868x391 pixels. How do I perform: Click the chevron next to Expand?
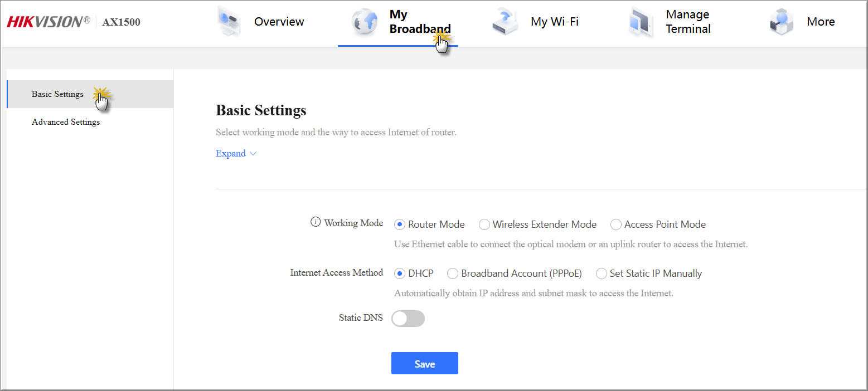coord(253,154)
